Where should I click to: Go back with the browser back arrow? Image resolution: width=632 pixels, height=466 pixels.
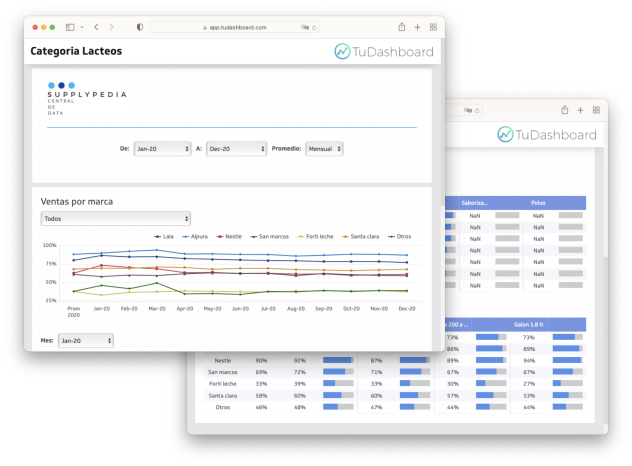click(x=96, y=27)
